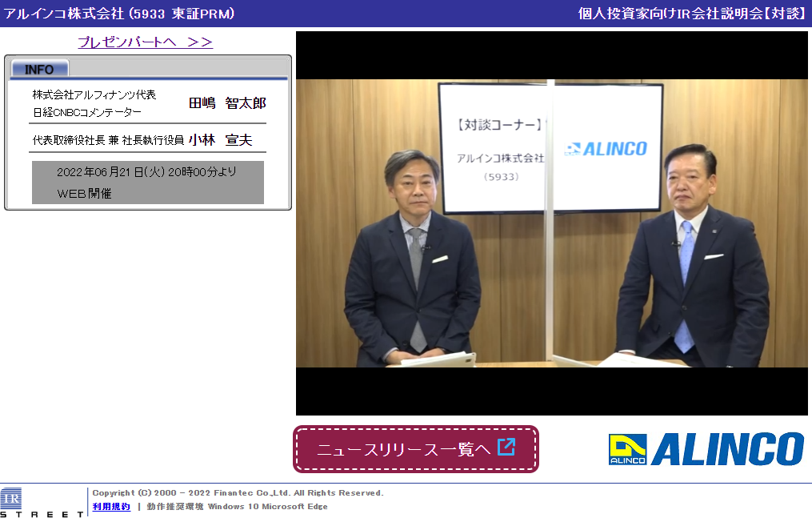Click the header title アルインコ株式会社 (5933 東証PRM)
This screenshot has width=812, height=518.
point(119,14)
